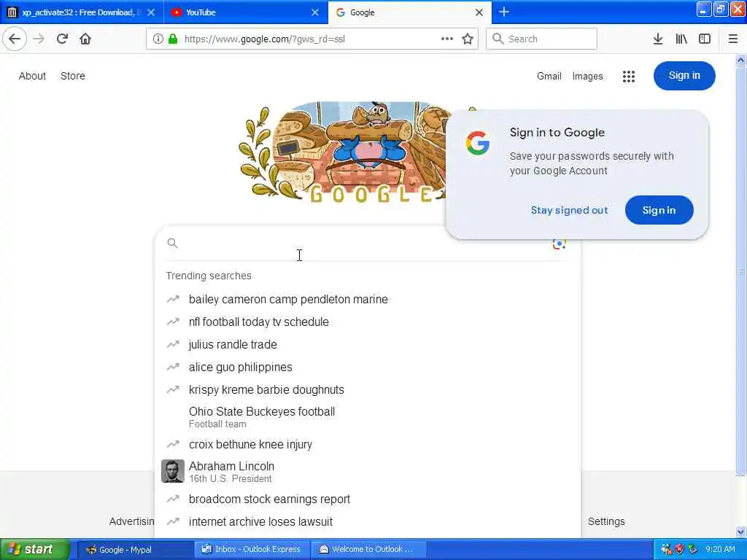Open the Google apps grid icon
This screenshot has width=747, height=560.
tap(628, 76)
